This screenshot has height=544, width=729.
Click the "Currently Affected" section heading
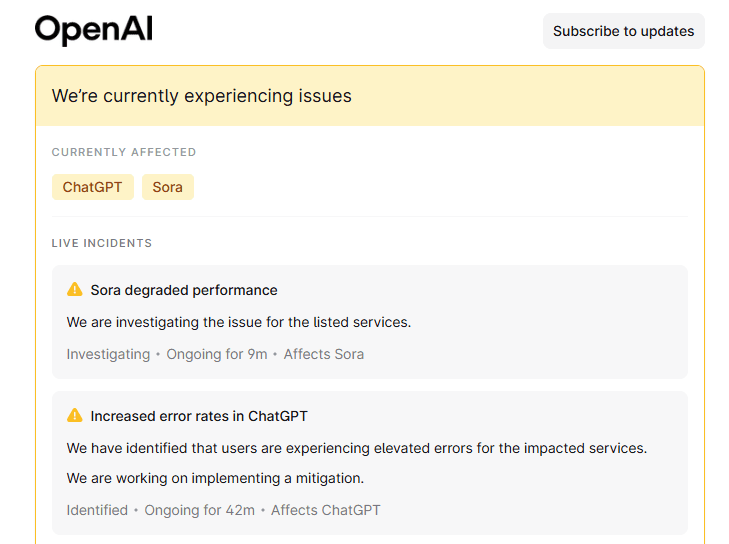click(x=124, y=152)
